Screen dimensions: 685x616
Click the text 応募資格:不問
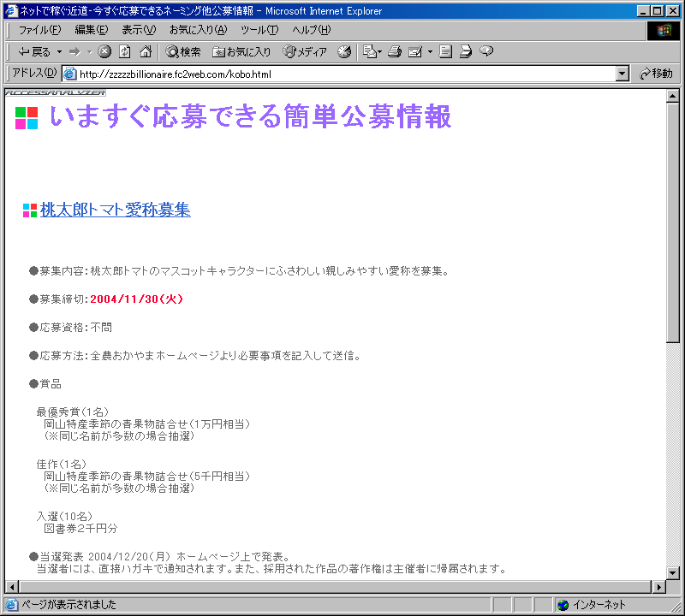point(75,328)
